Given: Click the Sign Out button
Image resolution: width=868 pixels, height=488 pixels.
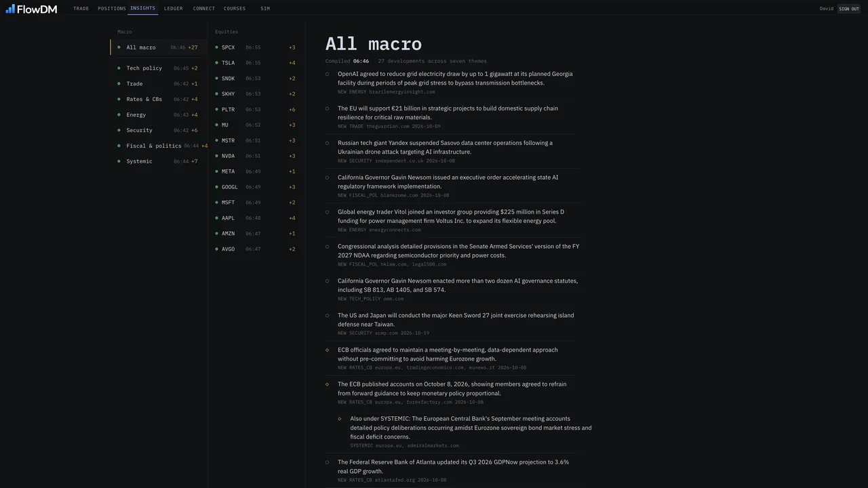Looking at the screenshot, I should point(849,9).
